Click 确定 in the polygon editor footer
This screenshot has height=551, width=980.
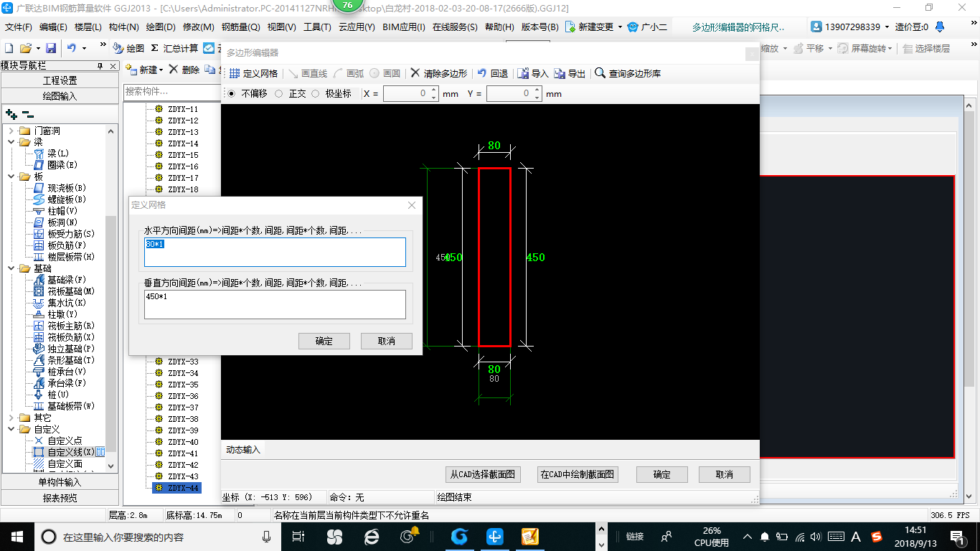pyautogui.click(x=662, y=474)
